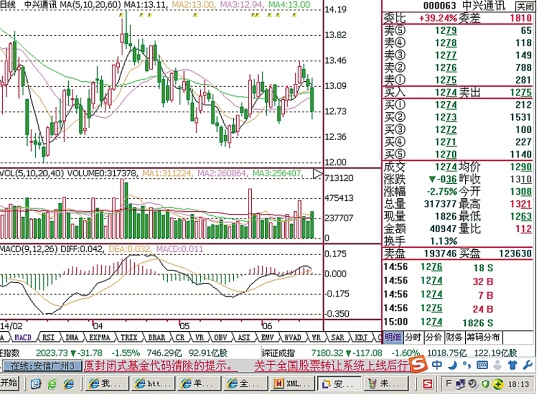This screenshot has height=412, width=550.
Task: Click the 开始 Start button
Action: coord(9,383)
